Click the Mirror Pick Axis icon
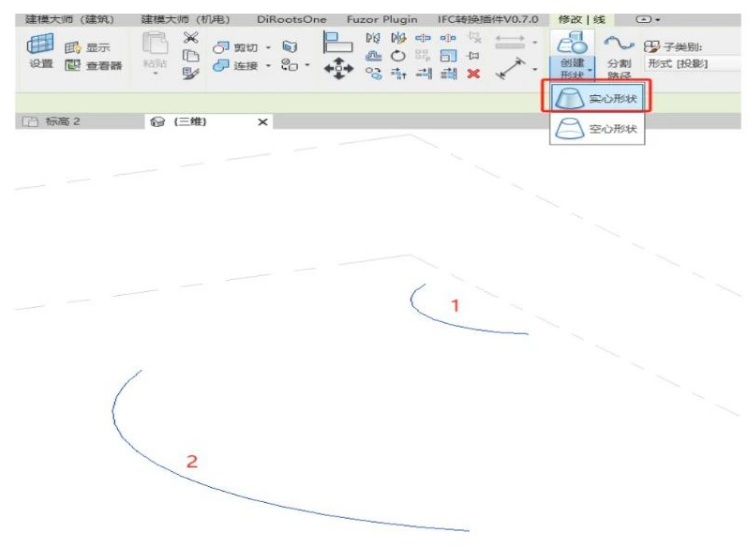Image resolution: width=749 pixels, height=547 pixels. point(373,37)
